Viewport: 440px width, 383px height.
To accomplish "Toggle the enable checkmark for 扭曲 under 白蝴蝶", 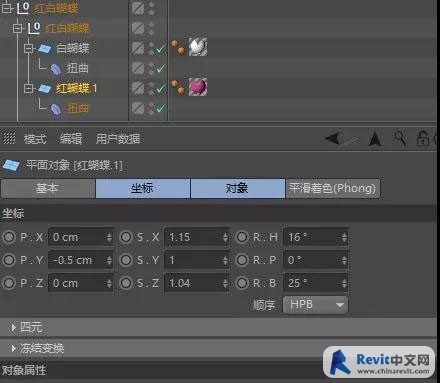I will coord(161,69).
